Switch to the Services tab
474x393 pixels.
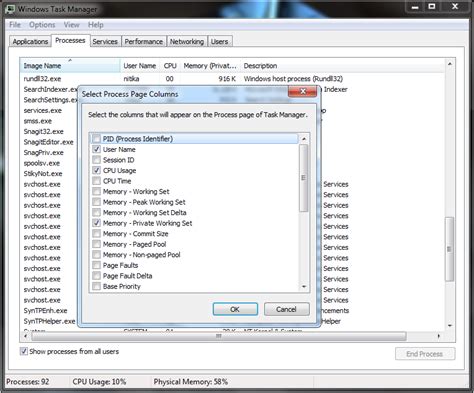tap(105, 42)
